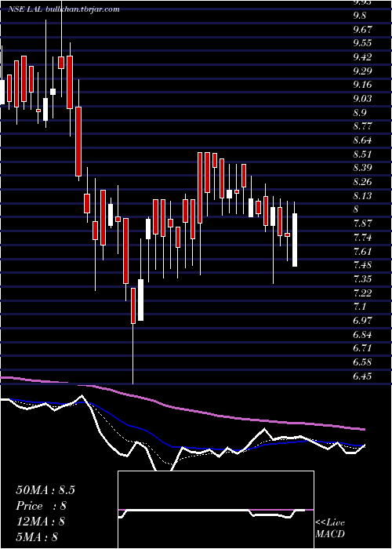
Task: Click the 8.13 price axis label
Action: (362, 196)
